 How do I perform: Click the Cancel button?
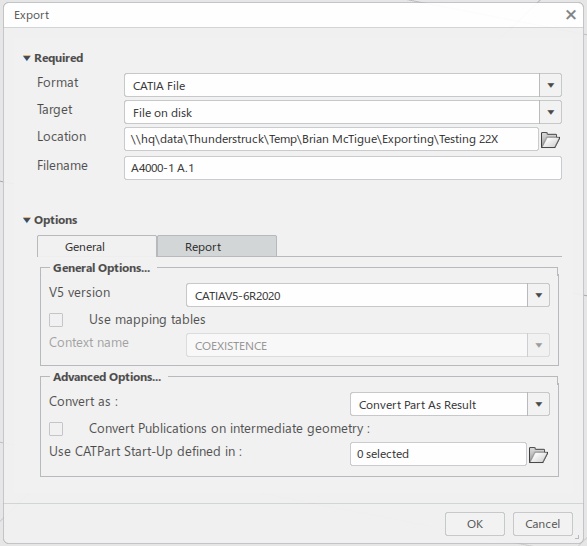(x=542, y=524)
